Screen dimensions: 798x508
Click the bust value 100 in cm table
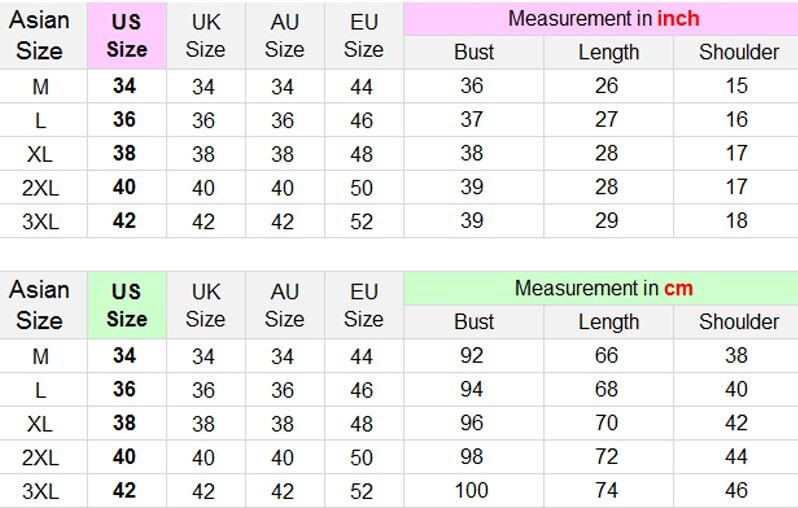[472, 490]
